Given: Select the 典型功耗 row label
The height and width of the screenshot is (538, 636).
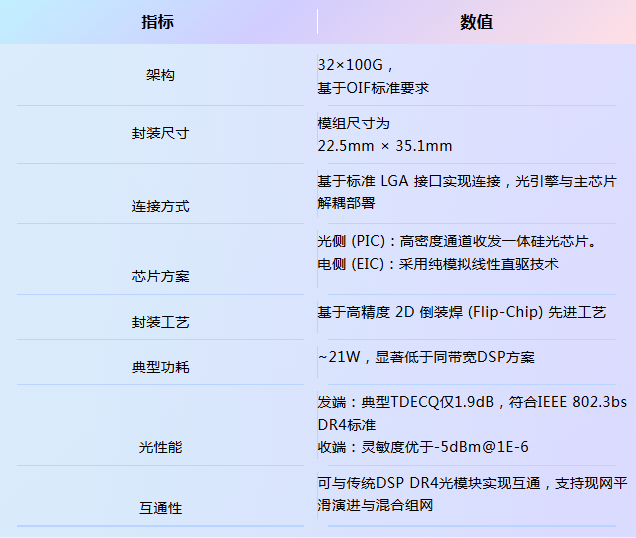Looking at the screenshot, I should (160, 367).
